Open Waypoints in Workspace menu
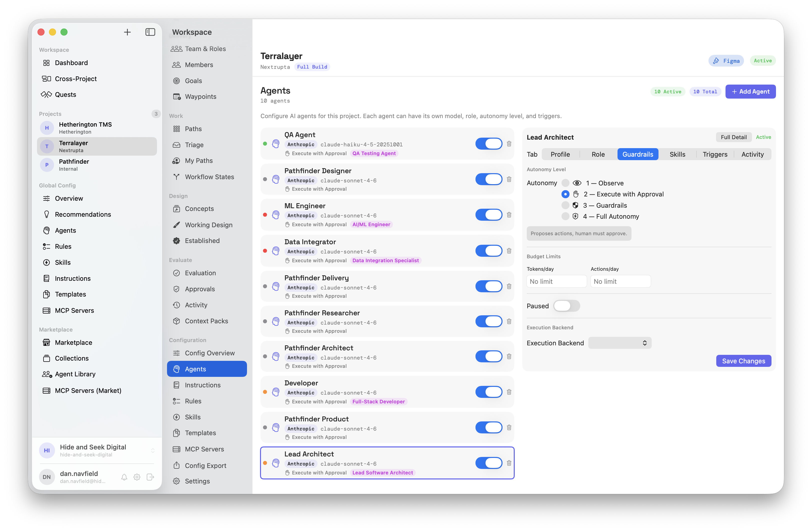The width and height of the screenshot is (812, 531). [x=200, y=97]
